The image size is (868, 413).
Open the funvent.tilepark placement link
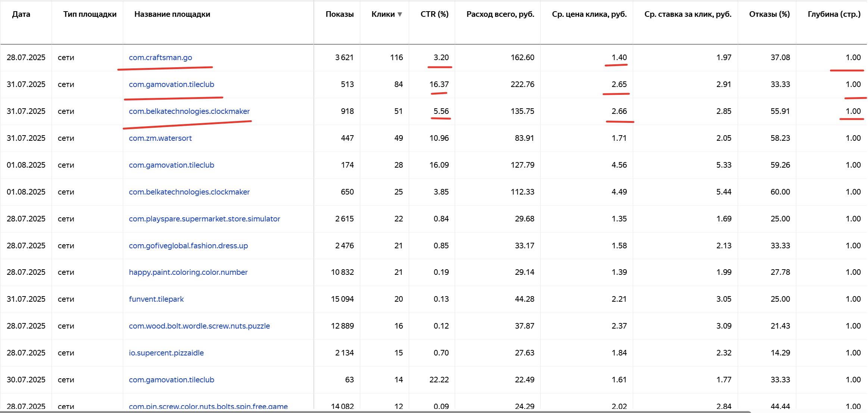156,299
